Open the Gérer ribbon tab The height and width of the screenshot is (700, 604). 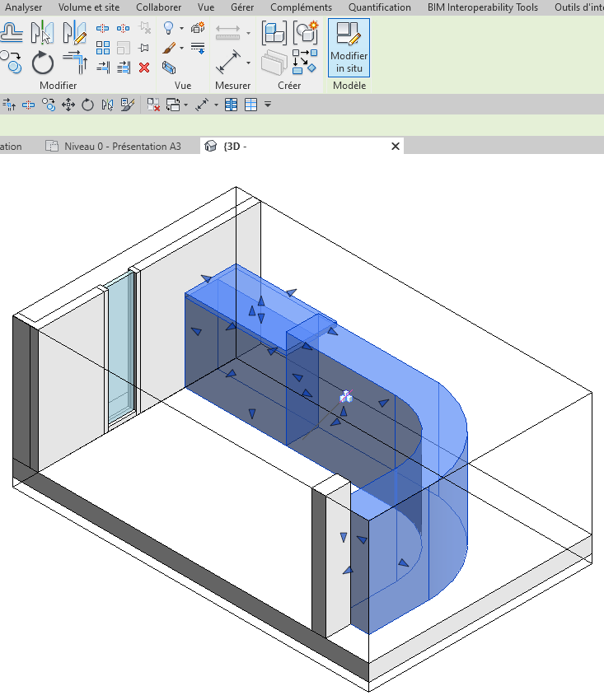click(241, 7)
